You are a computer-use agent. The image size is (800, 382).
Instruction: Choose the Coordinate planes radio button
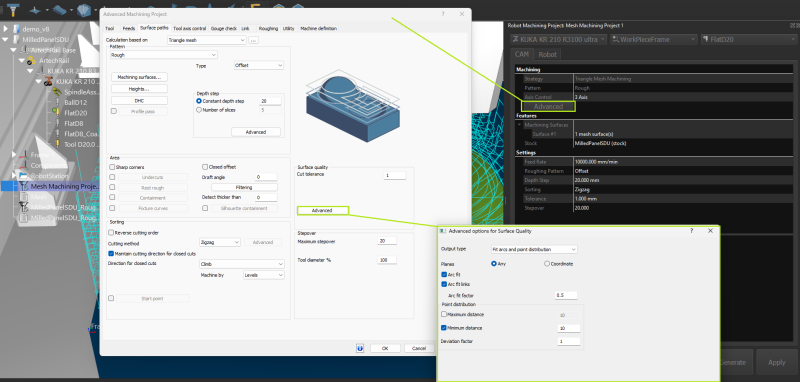(547, 264)
